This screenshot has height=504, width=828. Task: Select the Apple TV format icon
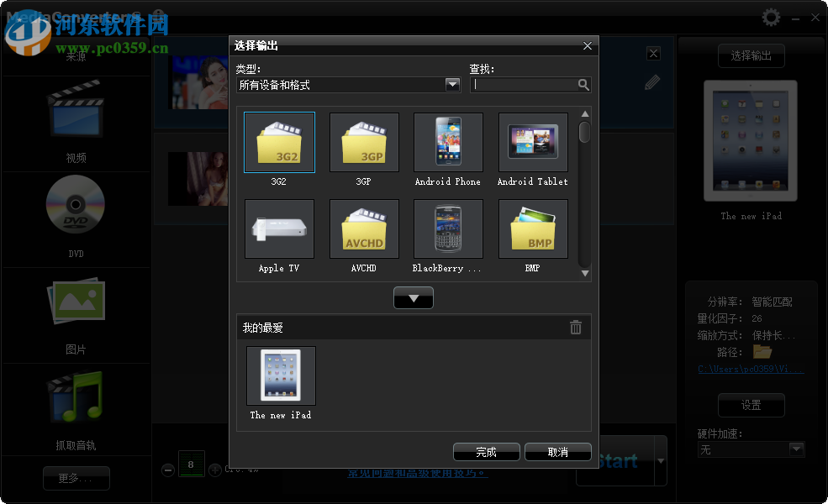[x=279, y=228]
